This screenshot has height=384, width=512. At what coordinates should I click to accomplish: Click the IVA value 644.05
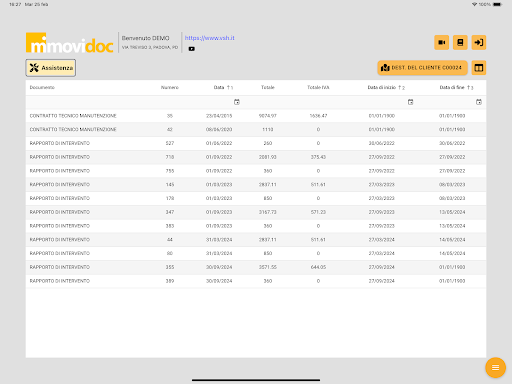click(318, 267)
